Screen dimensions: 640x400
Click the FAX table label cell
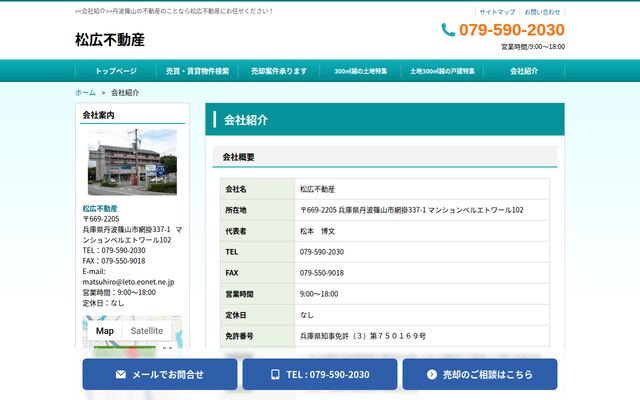tap(257, 273)
